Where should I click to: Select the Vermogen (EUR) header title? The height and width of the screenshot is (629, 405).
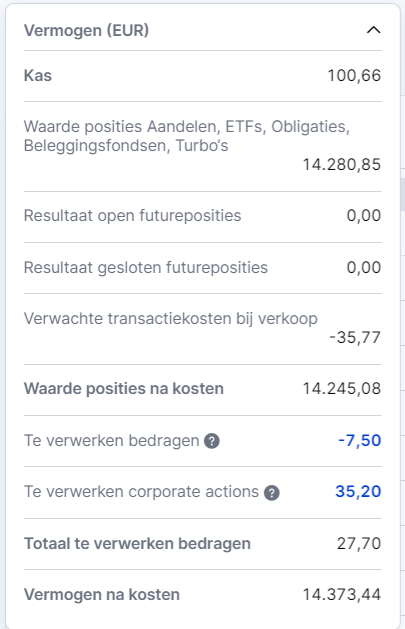(86, 30)
